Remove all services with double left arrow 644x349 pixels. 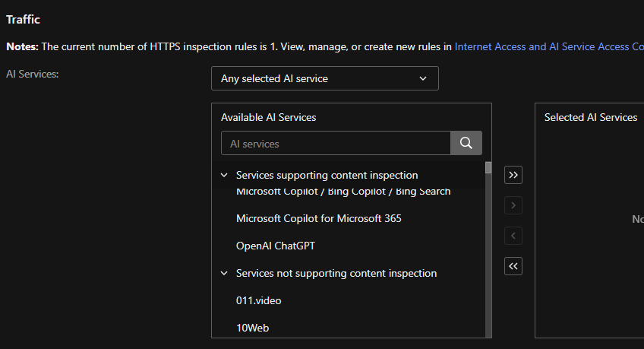coord(513,266)
